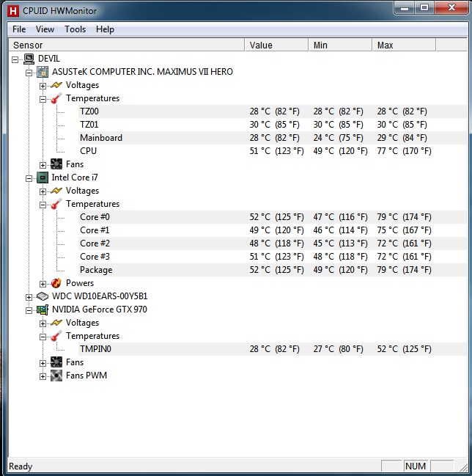This screenshot has height=476, width=472.
Task: Click the ASUSTeK motherboard icon
Action: pos(43,72)
